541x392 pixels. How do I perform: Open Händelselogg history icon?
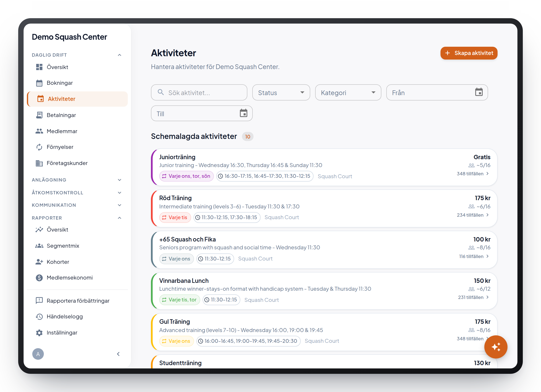click(x=39, y=316)
